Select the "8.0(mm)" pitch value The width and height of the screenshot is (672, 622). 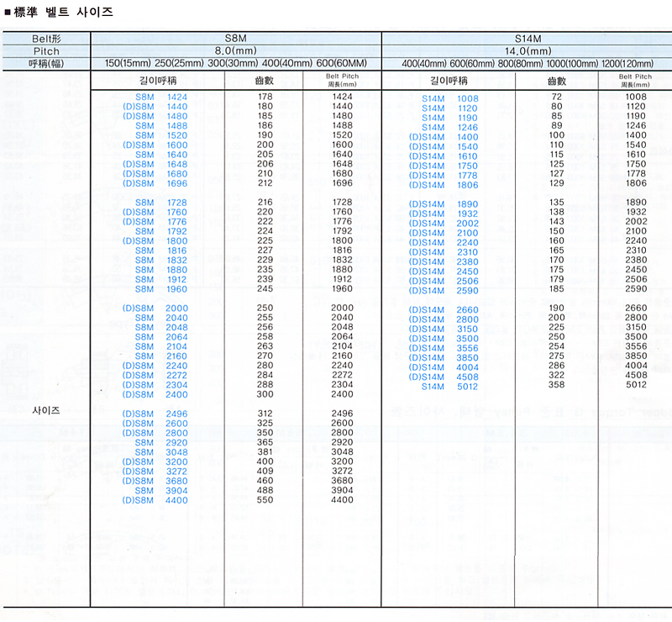click(x=236, y=50)
